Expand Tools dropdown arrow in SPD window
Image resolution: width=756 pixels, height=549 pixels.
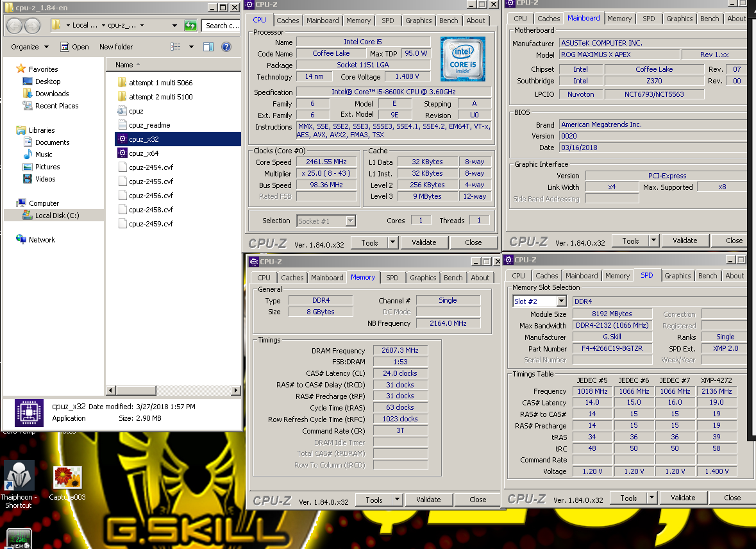[652, 498]
